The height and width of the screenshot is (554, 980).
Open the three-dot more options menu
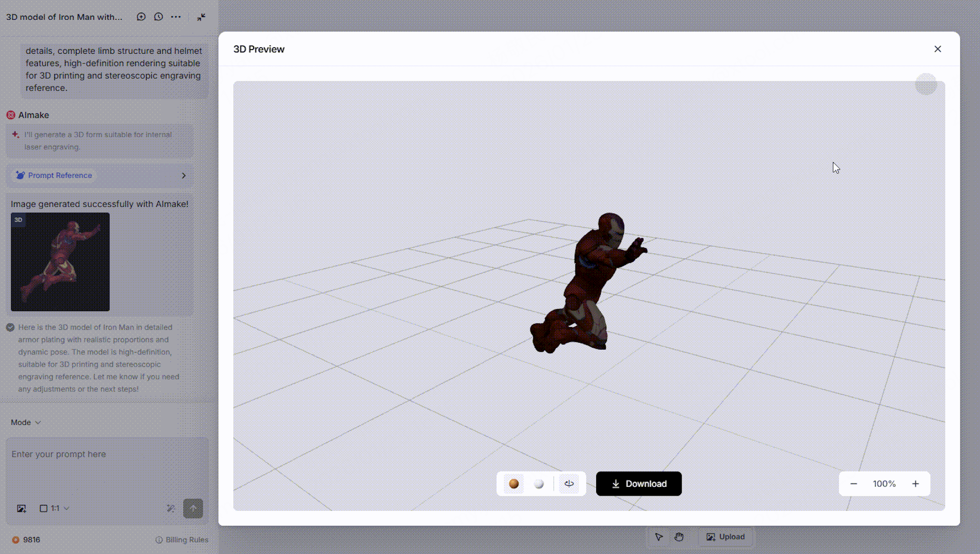coord(176,17)
